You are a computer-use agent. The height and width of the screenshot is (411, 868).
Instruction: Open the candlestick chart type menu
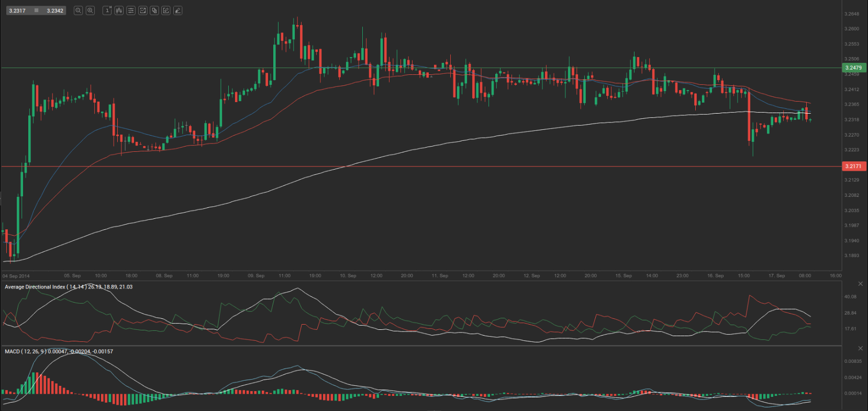(x=119, y=10)
